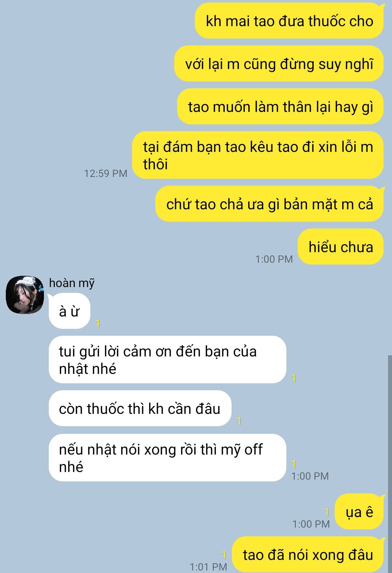
Task: Select the bubble 'chứ tao chả ưa gì bản mặt m cả'
Action: point(269,204)
